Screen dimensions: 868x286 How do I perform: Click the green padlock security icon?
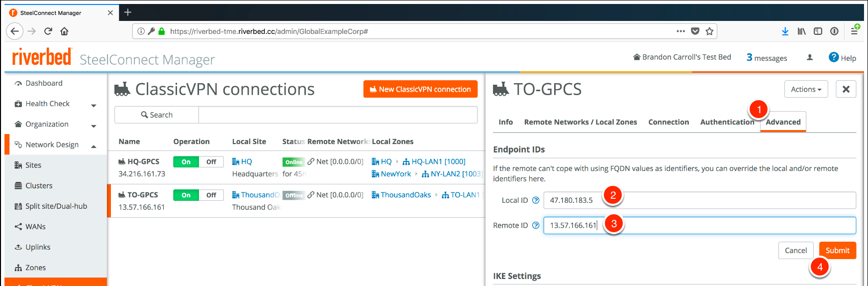point(161,31)
